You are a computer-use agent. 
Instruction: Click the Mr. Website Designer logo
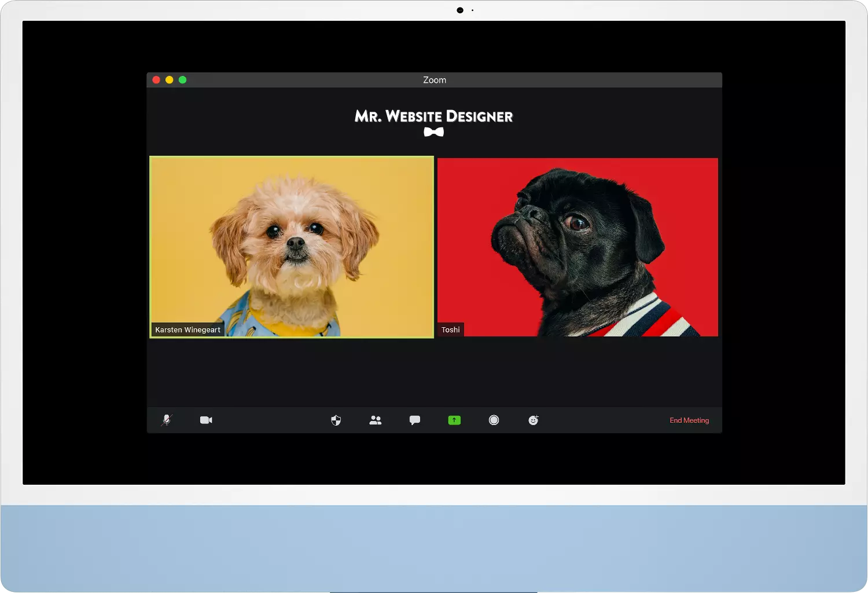click(x=434, y=116)
